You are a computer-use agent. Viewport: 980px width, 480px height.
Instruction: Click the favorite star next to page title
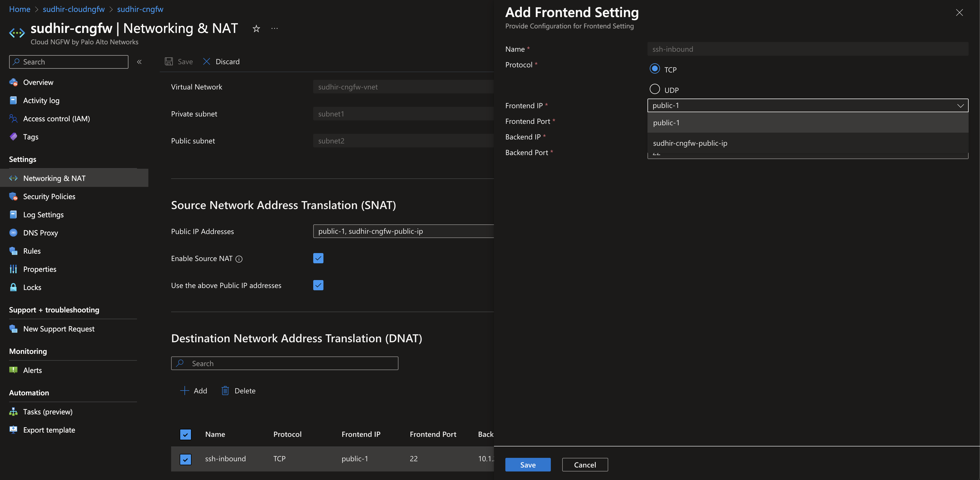point(256,28)
